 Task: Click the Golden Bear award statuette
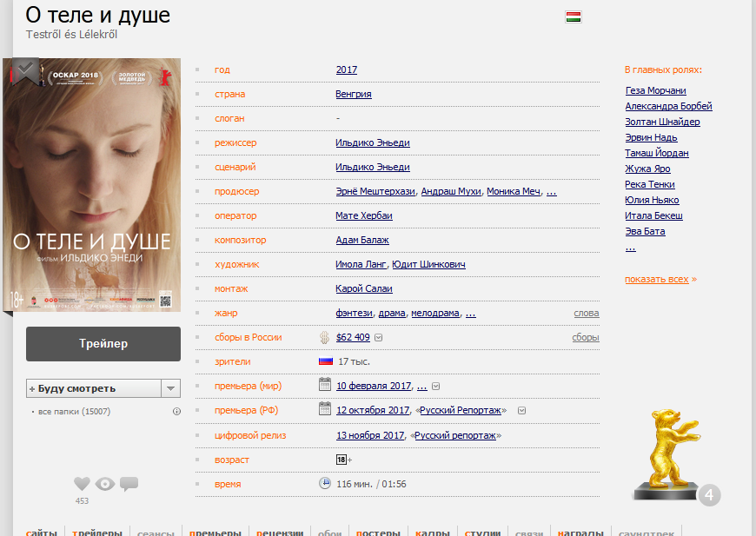pos(664,453)
